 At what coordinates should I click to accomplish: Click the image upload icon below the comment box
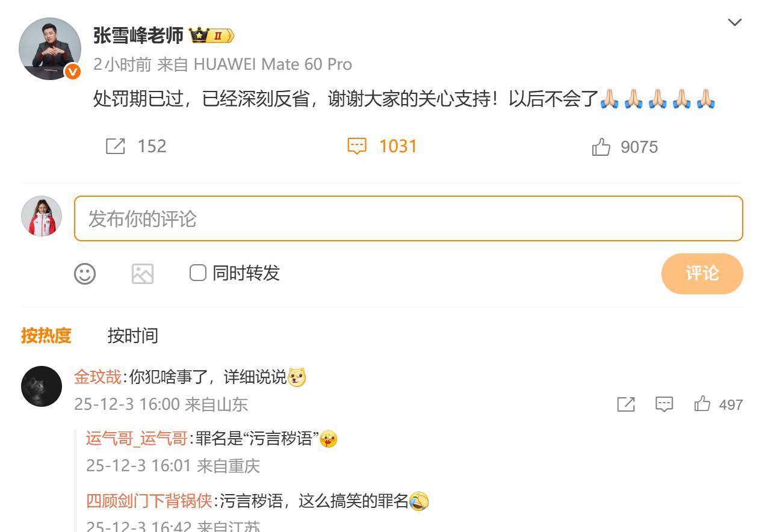tap(143, 273)
